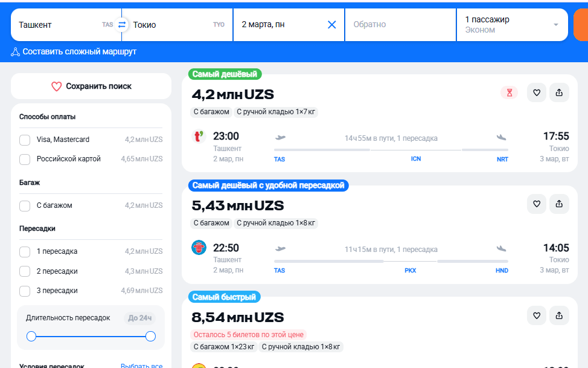
Task: Click airline logo of 23:00 flight
Action: click(199, 136)
